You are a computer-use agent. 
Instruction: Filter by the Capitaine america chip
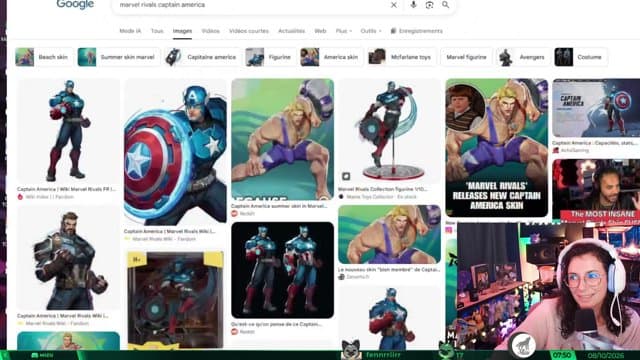[x=203, y=57]
